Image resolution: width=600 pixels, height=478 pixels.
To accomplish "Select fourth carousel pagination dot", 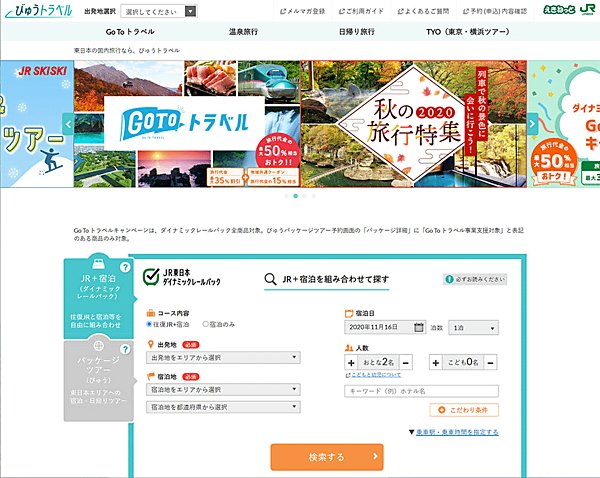I will pos(314,196).
